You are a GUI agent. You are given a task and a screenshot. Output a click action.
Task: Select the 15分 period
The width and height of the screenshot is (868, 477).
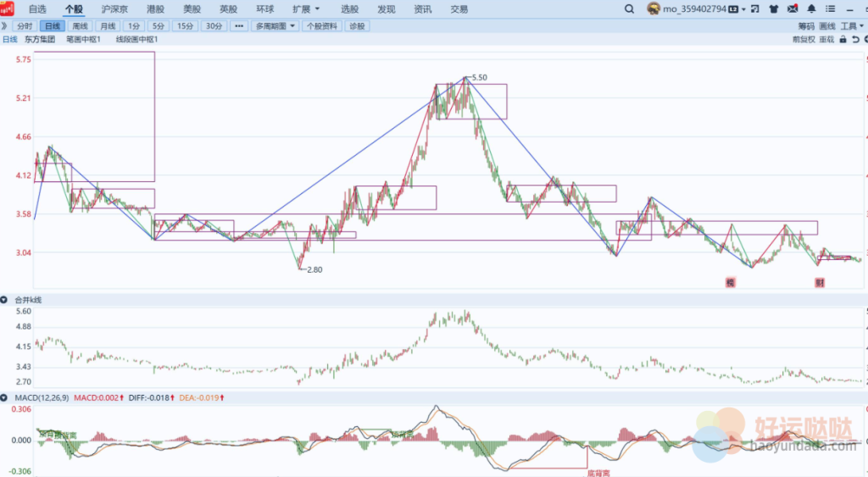[x=186, y=26]
